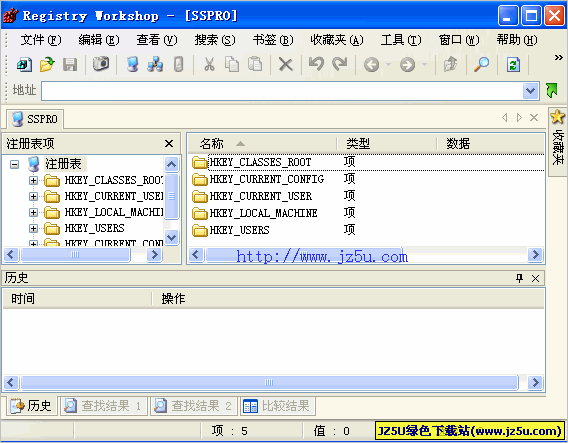Collapse the 注册表 root tree node
The image size is (568, 443).
pos(14,164)
